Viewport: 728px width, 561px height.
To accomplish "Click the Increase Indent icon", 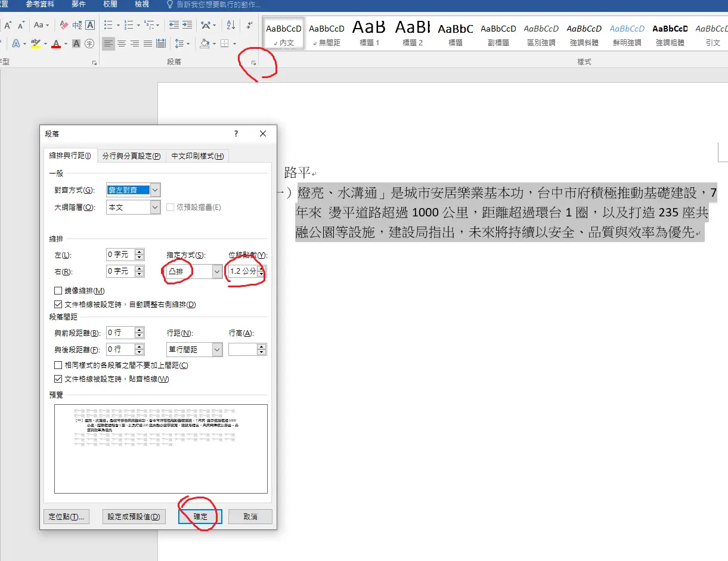I will tap(187, 25).
